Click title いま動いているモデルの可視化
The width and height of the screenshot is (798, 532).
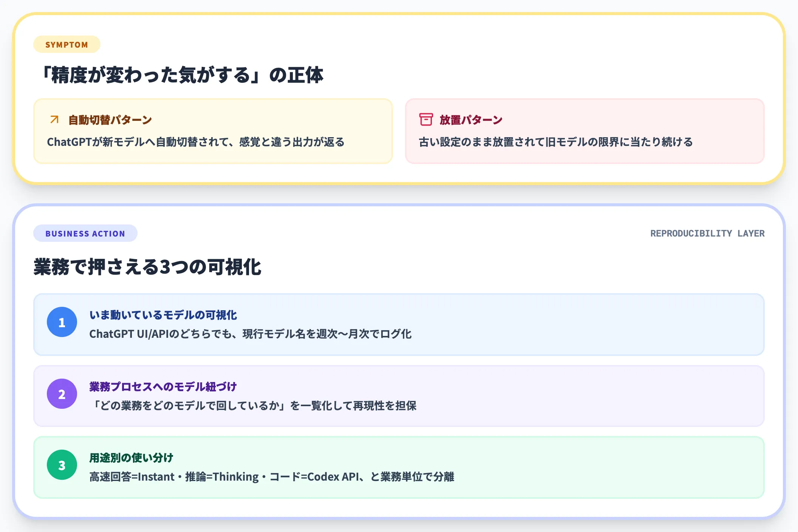click(x=163, y=315)
